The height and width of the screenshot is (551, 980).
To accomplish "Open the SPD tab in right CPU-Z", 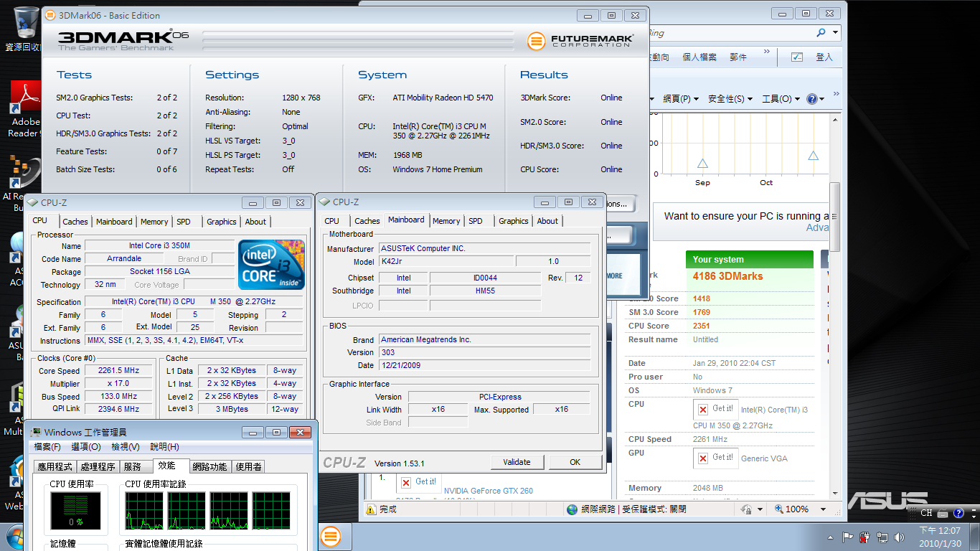I will pos(476,221).
